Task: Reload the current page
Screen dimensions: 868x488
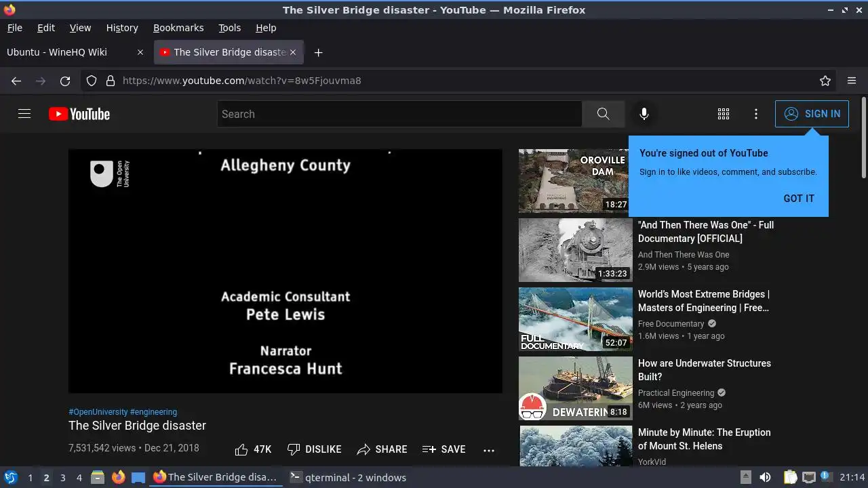Action: [65, 81]
